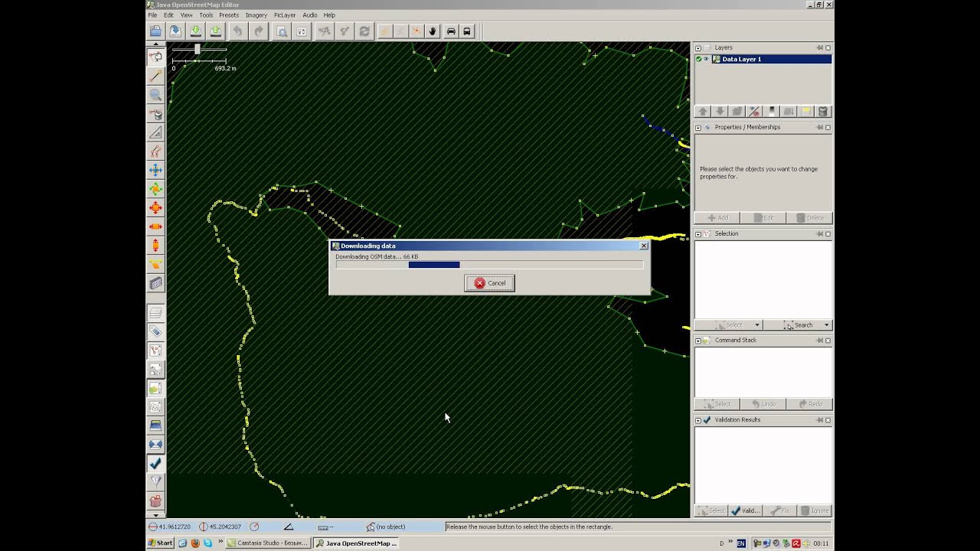Click the Undo arrow in top toolbar

238,31
